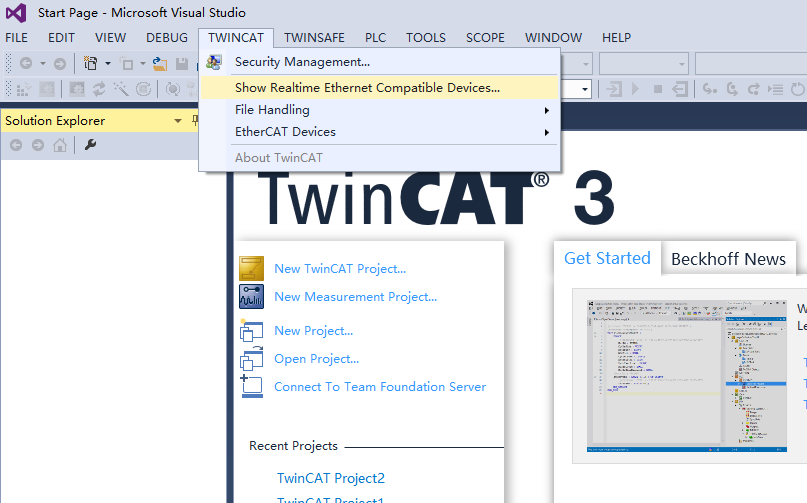Click Connect To Team Foundation Server link

(x=380, y=387)
